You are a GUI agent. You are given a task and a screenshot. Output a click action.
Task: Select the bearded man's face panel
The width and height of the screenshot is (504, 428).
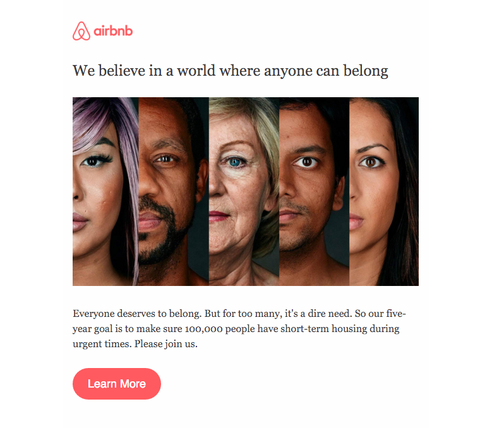click(x=174, y=191)
